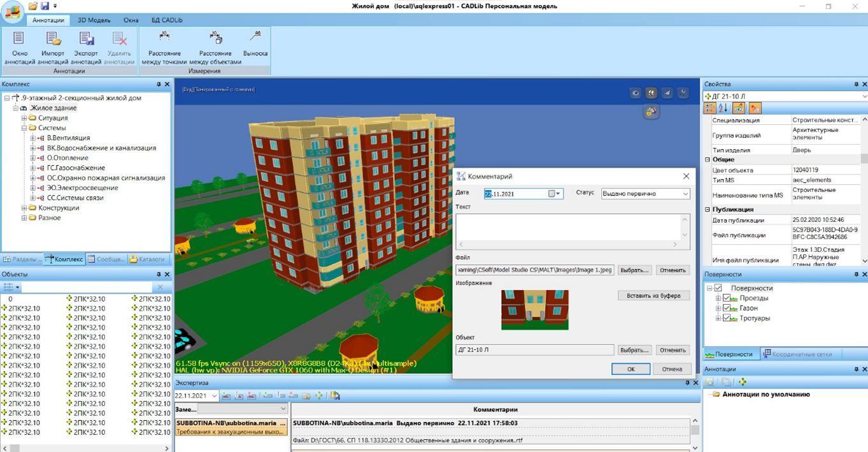Click the eye icon in 3D viewport
This screenshot has width=868, height=452.
(636, 93)
